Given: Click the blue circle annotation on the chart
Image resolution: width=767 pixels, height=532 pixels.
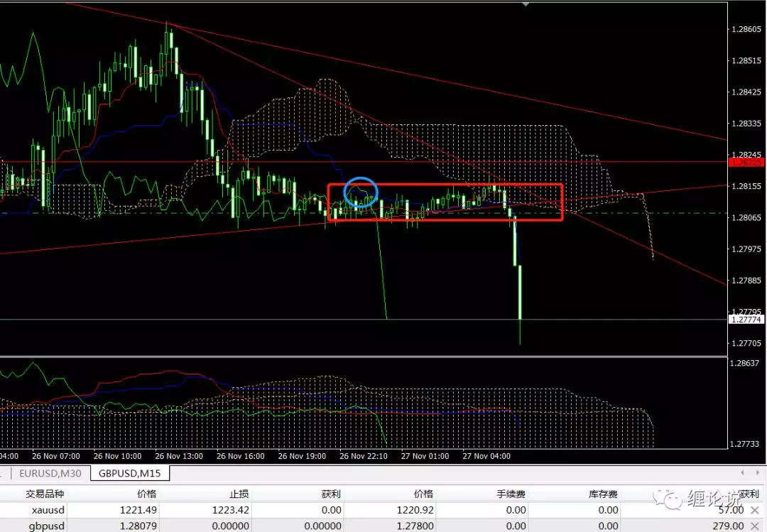Looking at the screenshot, I should (x=361, y=192).
